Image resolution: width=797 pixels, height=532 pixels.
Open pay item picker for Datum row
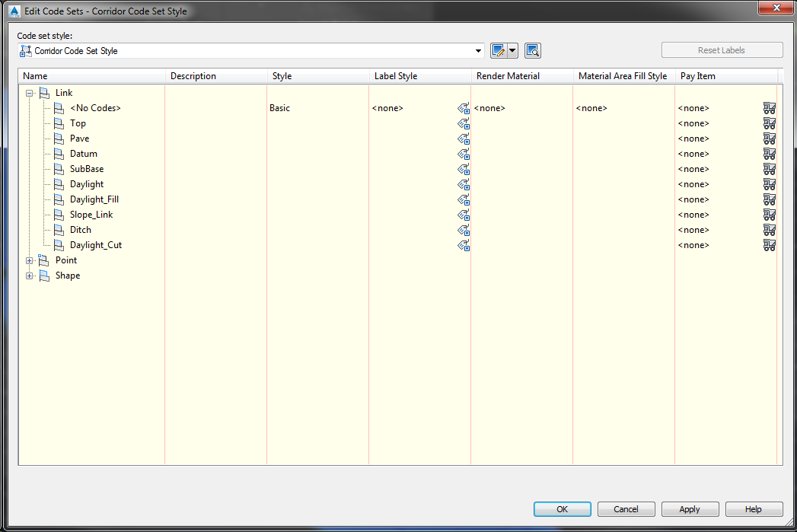[x=770, y=154]
